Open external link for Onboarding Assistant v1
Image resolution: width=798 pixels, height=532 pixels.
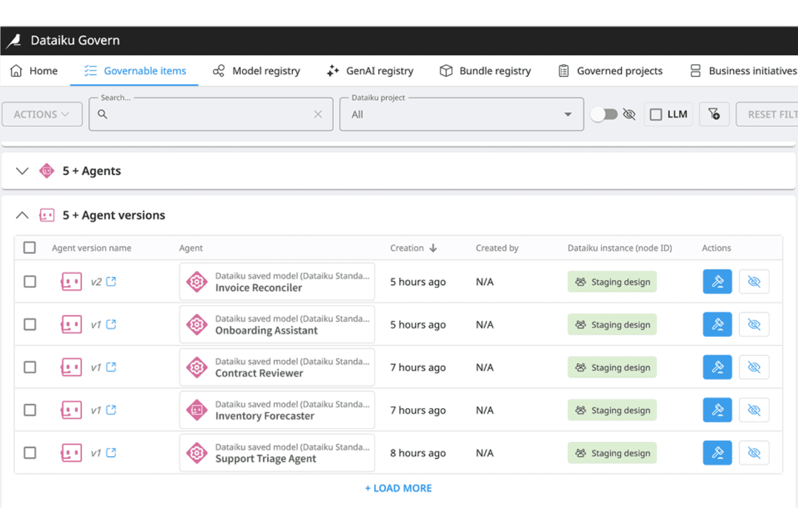[x=111, y=324]
